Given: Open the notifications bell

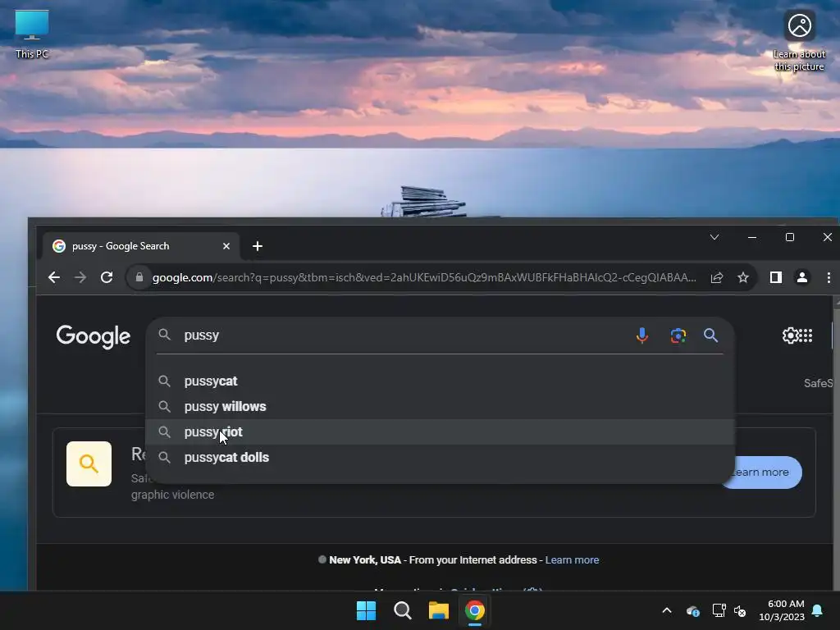Looking at the screenshot, I should pos(817,610).
